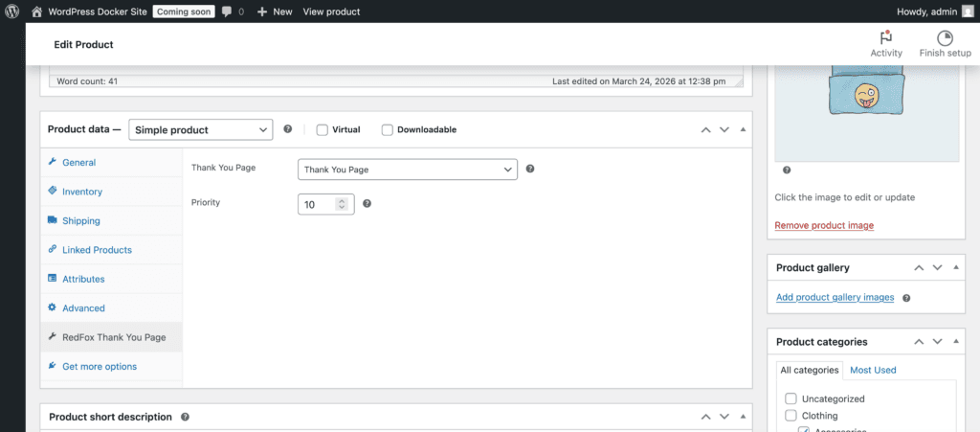
Task: Switch to the Inventory tab
Action: [x=82, y=192]
